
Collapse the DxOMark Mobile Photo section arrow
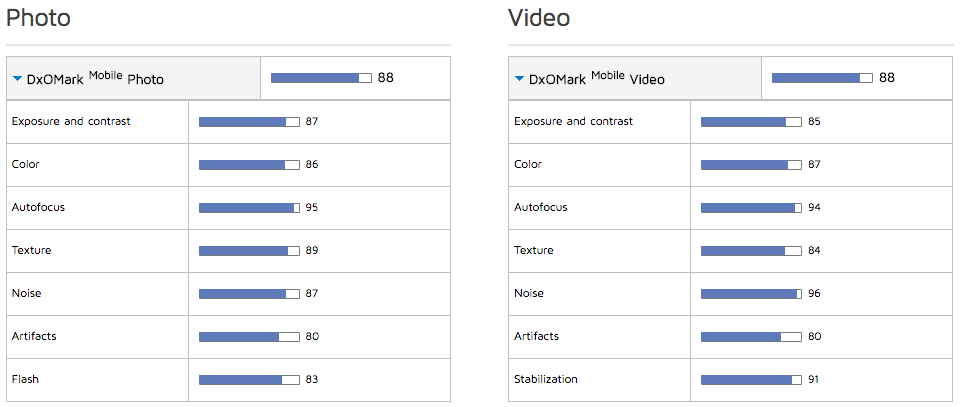tap(17, 78)
